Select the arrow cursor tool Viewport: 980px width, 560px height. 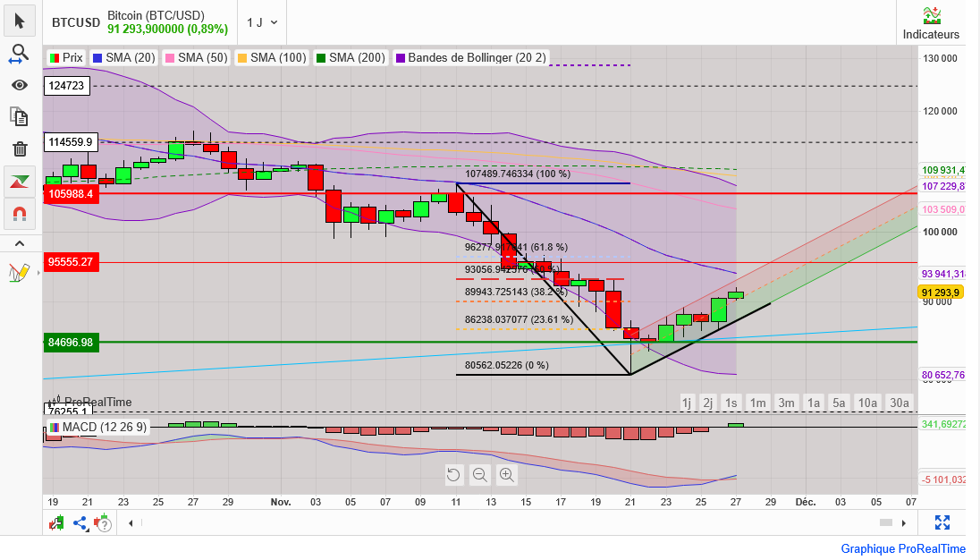20,21
